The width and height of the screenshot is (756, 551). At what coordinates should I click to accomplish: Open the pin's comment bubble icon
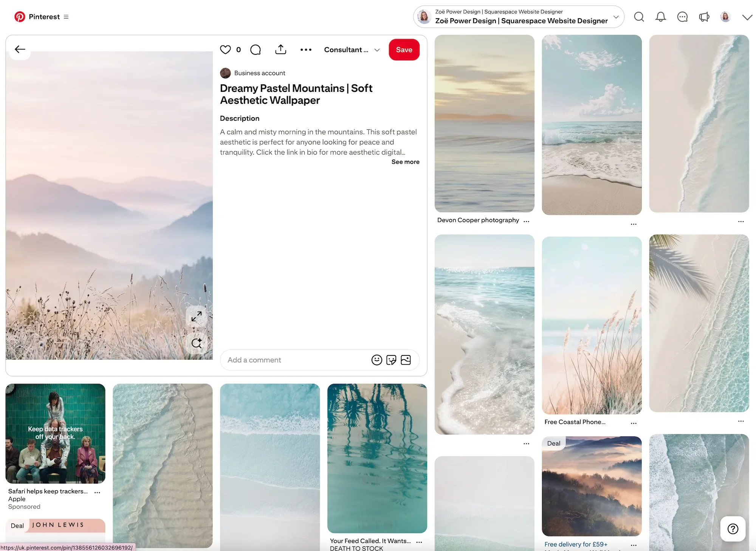256,50
